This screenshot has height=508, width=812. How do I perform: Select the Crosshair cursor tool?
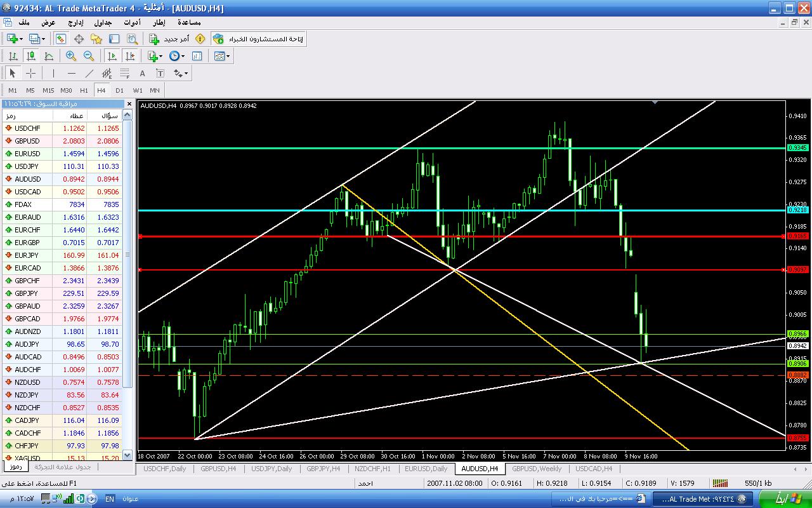30,73
